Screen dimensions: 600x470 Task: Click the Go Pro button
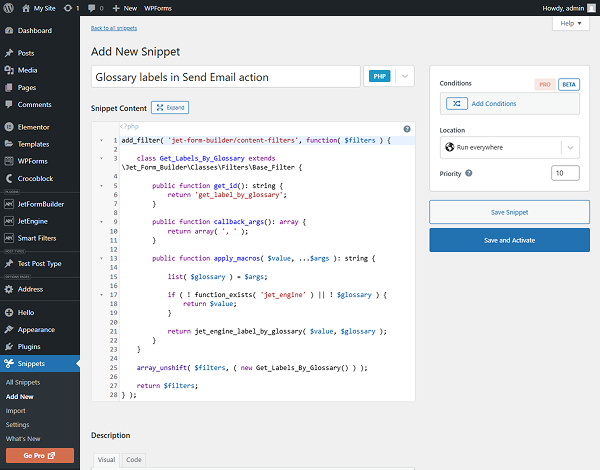click(40, 455)
